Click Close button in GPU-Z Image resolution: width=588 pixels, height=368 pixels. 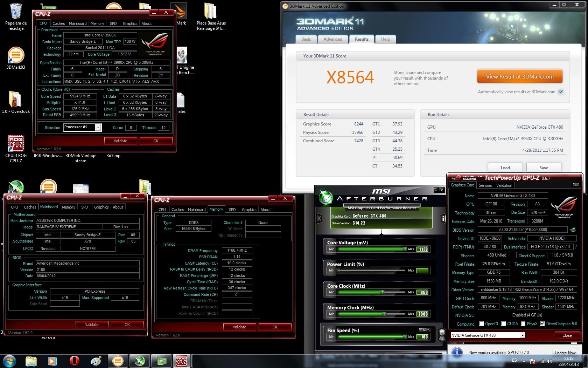click(x=567, y=335)
